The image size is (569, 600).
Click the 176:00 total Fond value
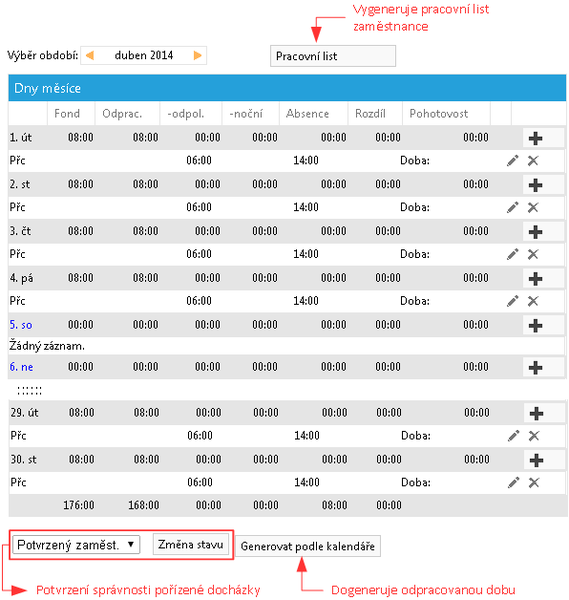(79, 505)
